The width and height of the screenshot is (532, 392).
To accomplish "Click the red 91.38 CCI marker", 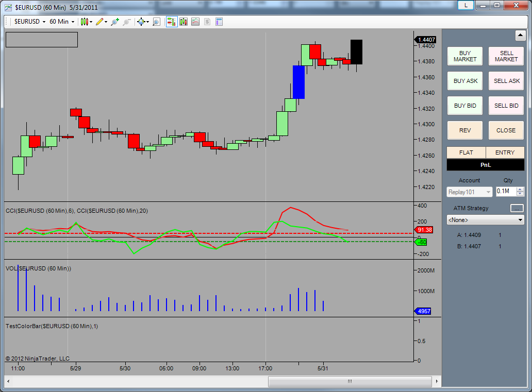I will click(x=424, y=230).
